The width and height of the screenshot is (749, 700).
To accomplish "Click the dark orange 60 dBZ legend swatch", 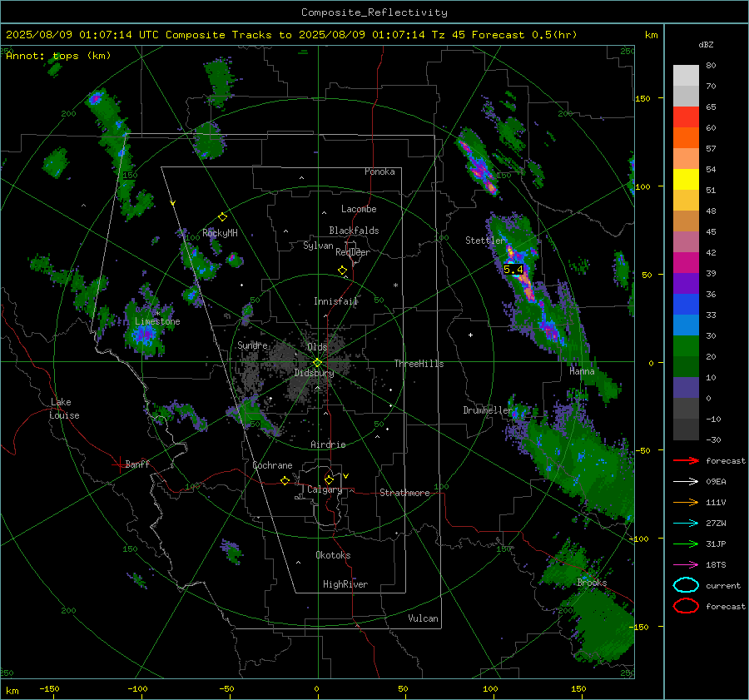I will pyautogui.click(x=686, y=137).
